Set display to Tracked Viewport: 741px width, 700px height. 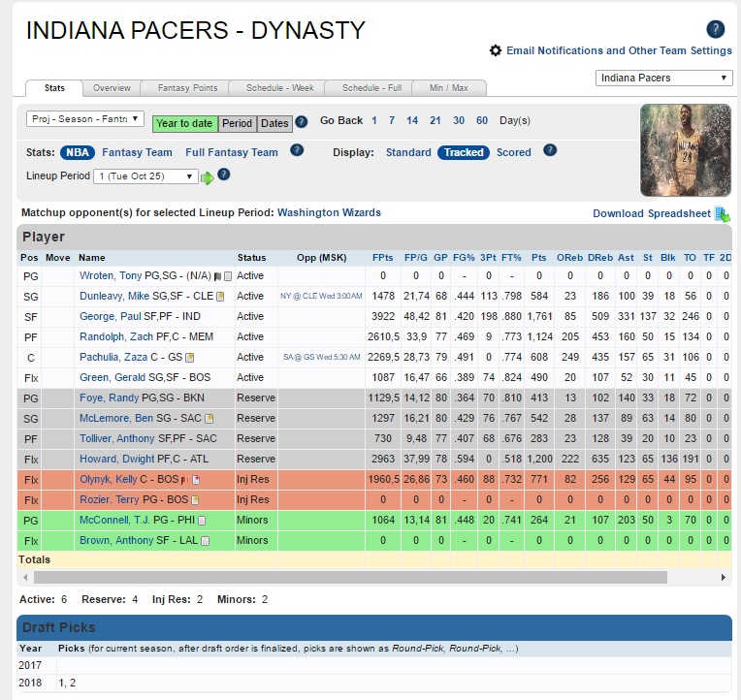(x=464, y=152)
